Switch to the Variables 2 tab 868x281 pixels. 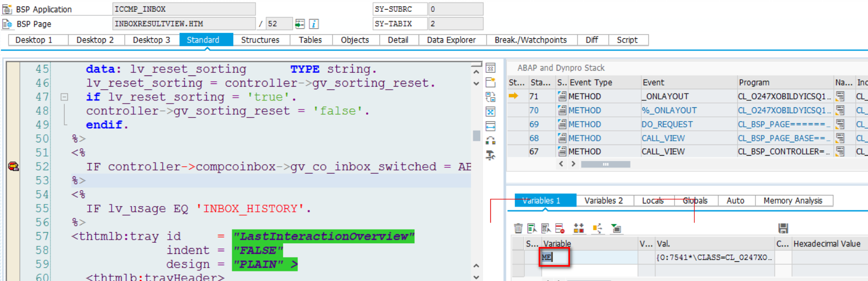tap(604, 200)
